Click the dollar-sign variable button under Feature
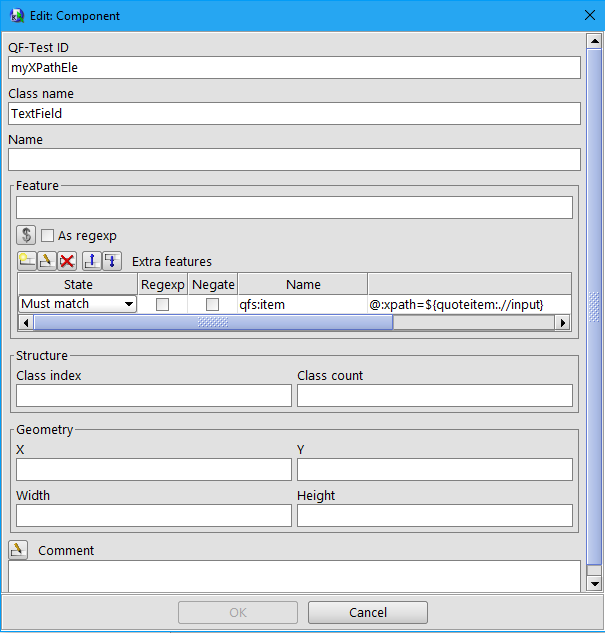This screenshot has width=605, height=633. point(26,235)
